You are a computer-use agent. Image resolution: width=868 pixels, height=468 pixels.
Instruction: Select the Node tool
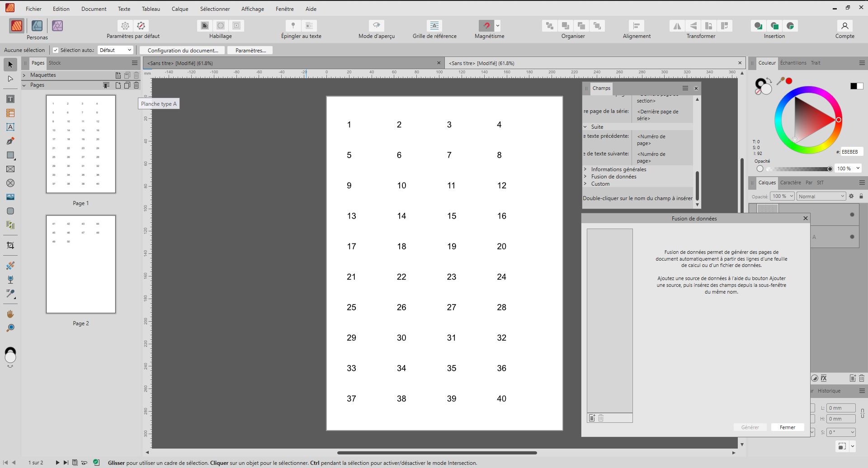point(10,79)
